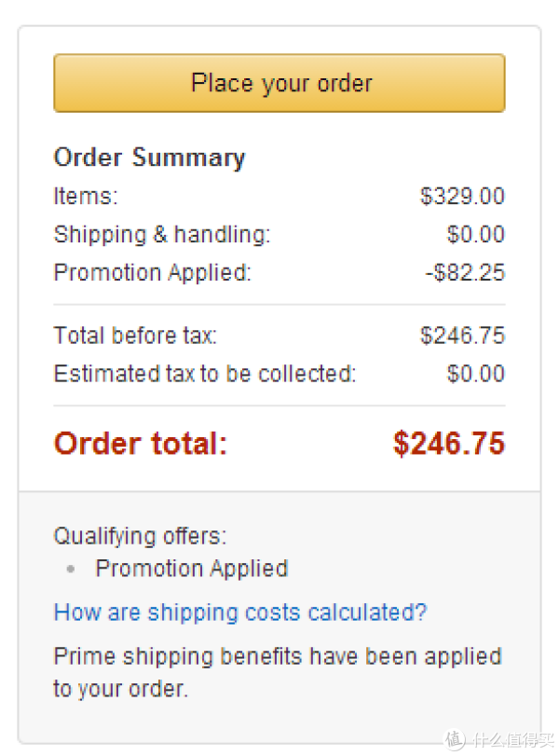Select the Shipping & handling label
This screenshot has width=559, height=756.
click(x=162, y=234)
